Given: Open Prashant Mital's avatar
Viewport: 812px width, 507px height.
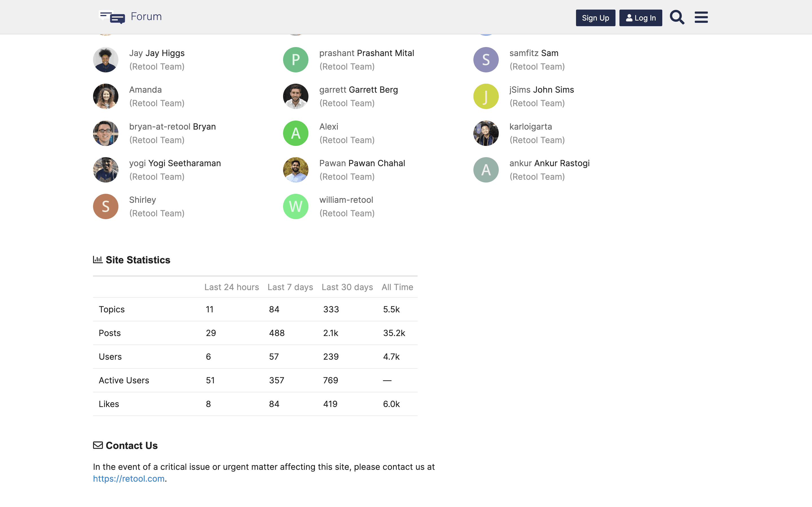Looking at the screenshot, I should [295, 59].
